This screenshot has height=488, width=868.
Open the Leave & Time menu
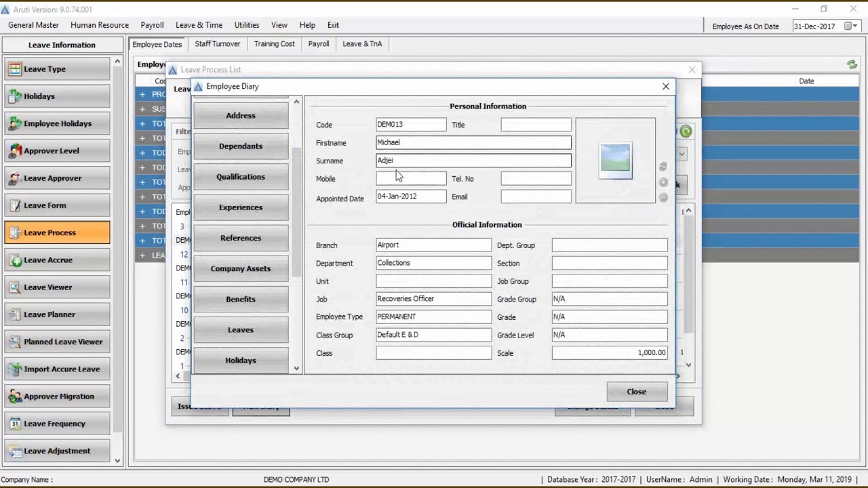pyautogui.click(x=199, y=25)
